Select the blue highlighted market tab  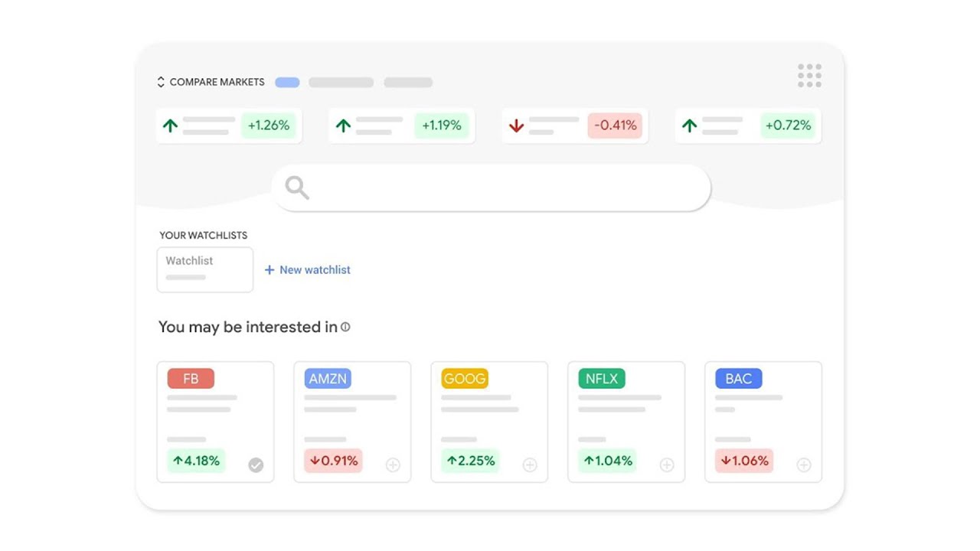pos(287,83)
